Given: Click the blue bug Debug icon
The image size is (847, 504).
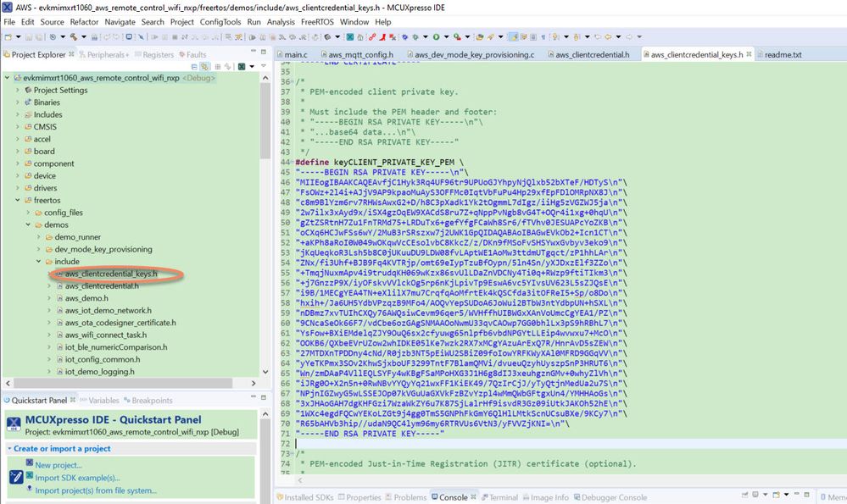Looking at the screenshot, I should [x=404, y=36].
